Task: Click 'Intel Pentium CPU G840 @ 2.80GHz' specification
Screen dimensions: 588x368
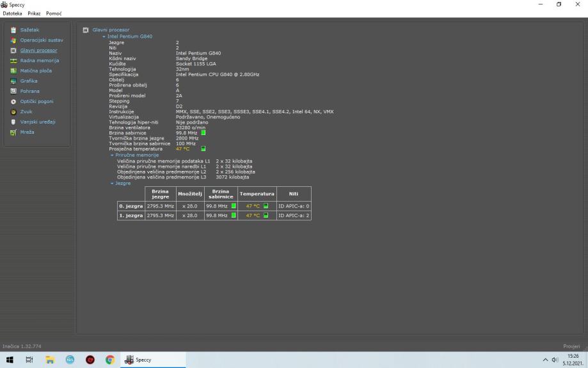Action: (218, 74)
